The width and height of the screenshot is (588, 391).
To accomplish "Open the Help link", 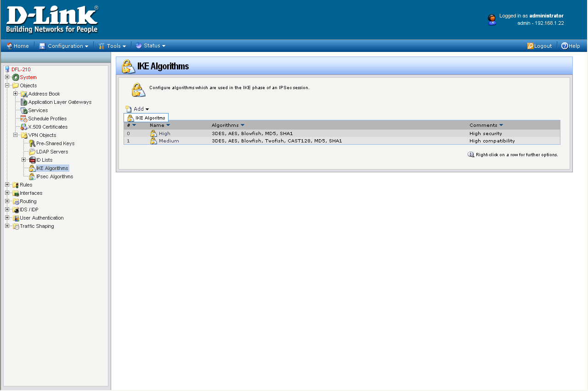I will (x=571, y=46).
